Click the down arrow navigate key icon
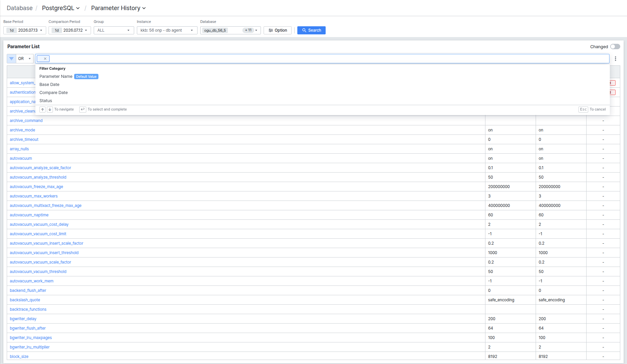Screen dimensions: 627x364 [x=50, y=110]
